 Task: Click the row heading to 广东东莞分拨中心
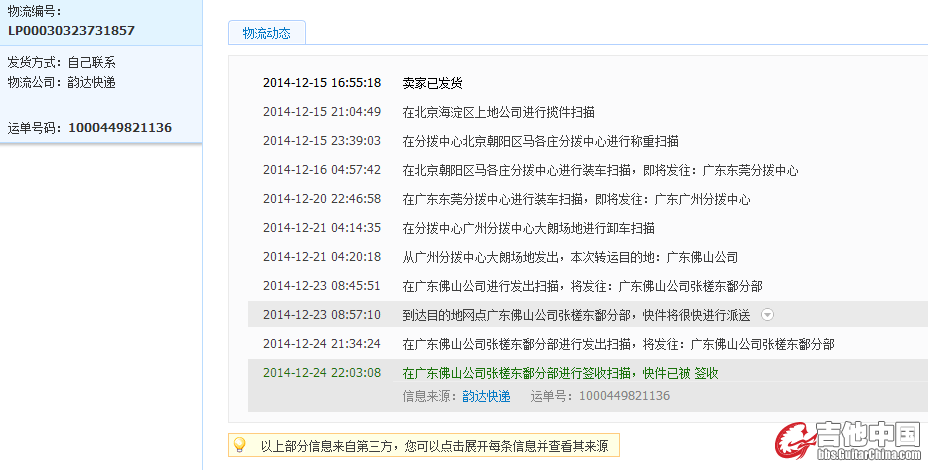pos(600,170)
